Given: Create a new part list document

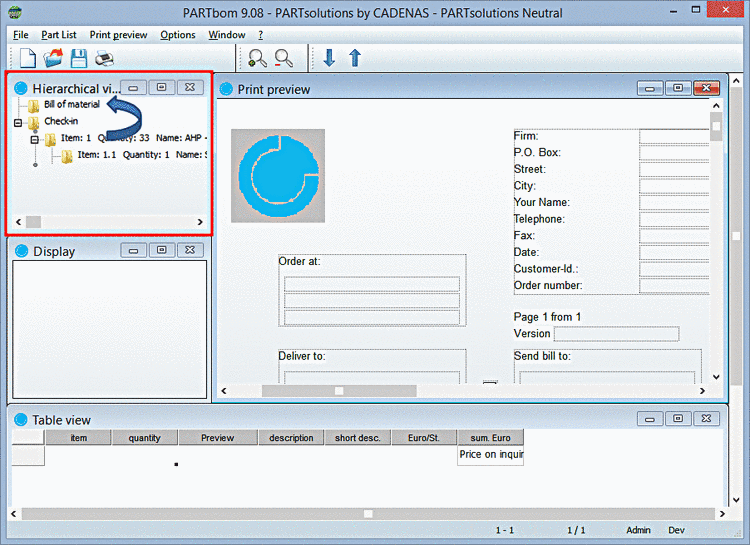Looking at the screenshot, I should click(x=27, y=58).
